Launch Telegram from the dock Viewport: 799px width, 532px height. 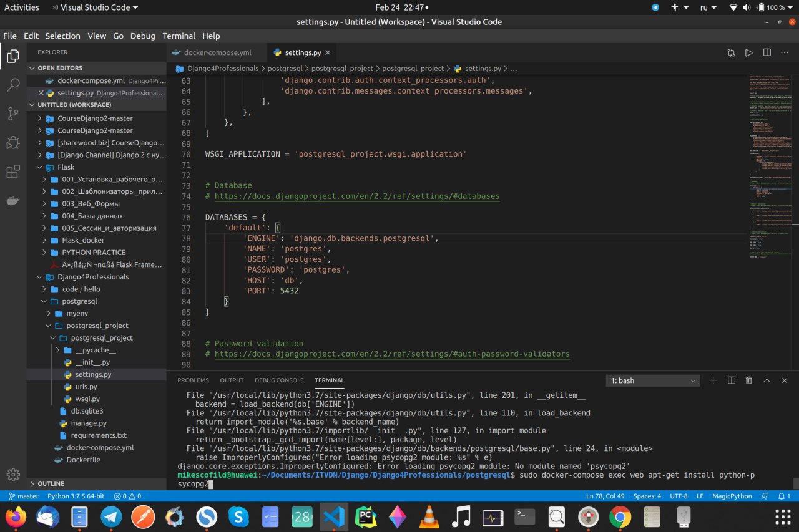[x=112, y=517]
